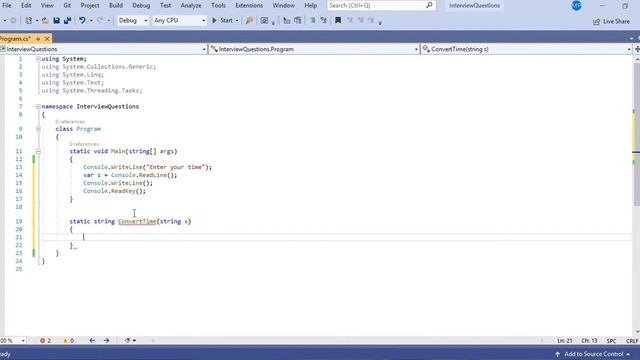Open the View menu
This screenshot has width=640, height=360.
pyautogui.click(x=47, y=5)
